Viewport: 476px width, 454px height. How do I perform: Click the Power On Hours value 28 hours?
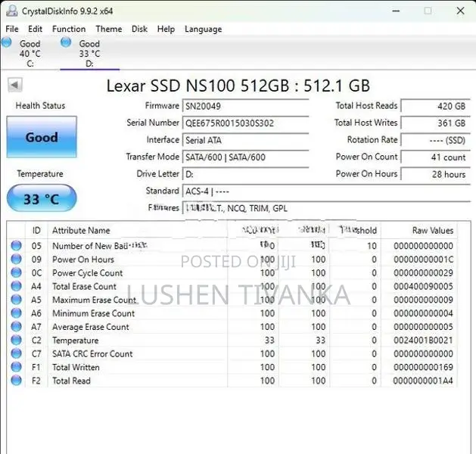(436, 174)
